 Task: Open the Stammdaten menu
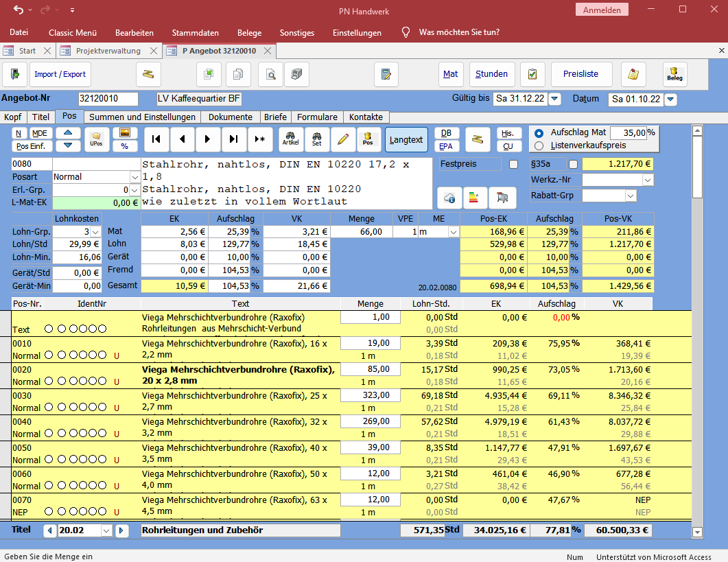[x=195, y=32]
